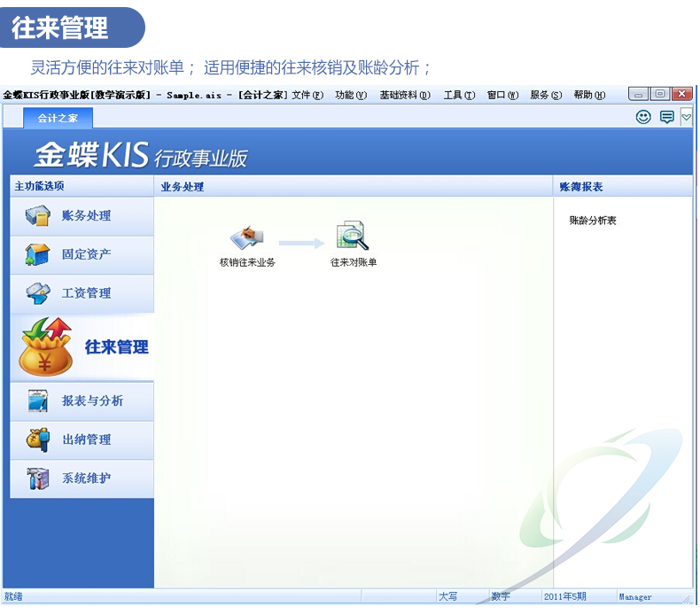Switch to the 会计之家 tab
Screen dimensions: 700x614
click(x=58, y=118)
